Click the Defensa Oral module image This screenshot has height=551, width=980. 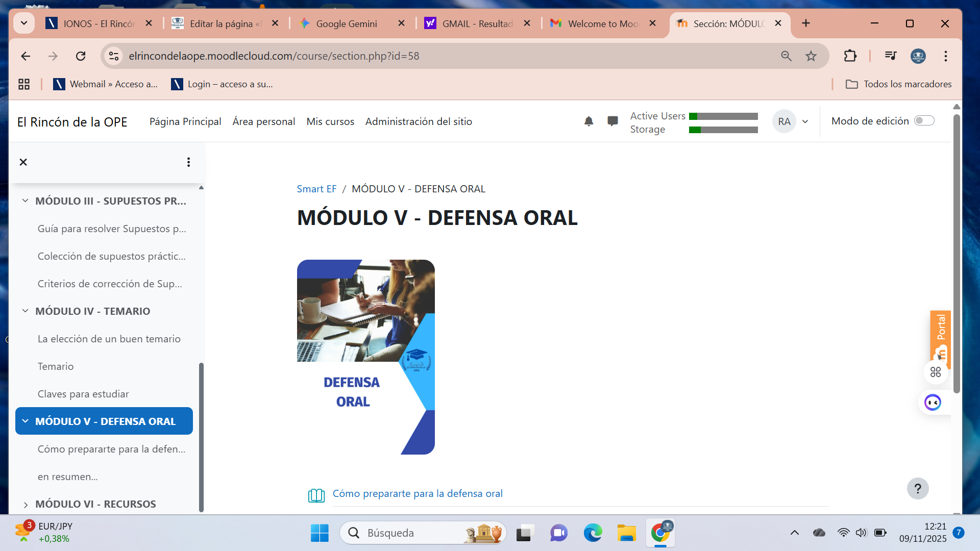365,357
